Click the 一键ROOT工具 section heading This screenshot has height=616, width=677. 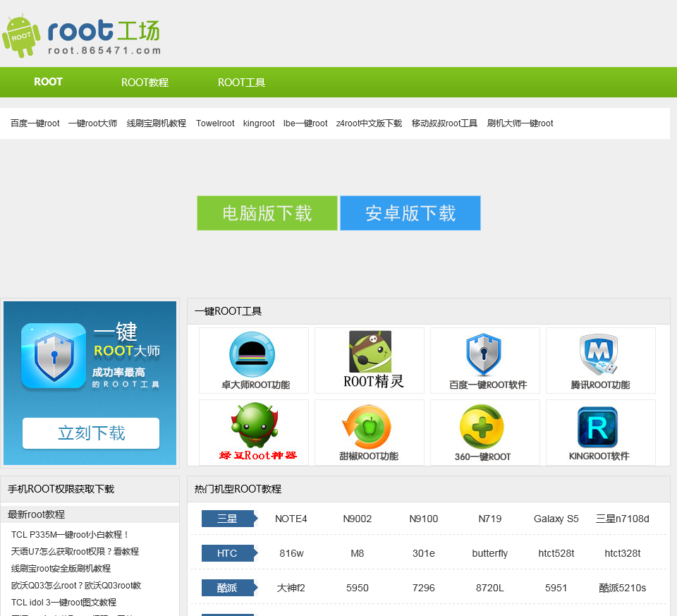tap(228, 311)
